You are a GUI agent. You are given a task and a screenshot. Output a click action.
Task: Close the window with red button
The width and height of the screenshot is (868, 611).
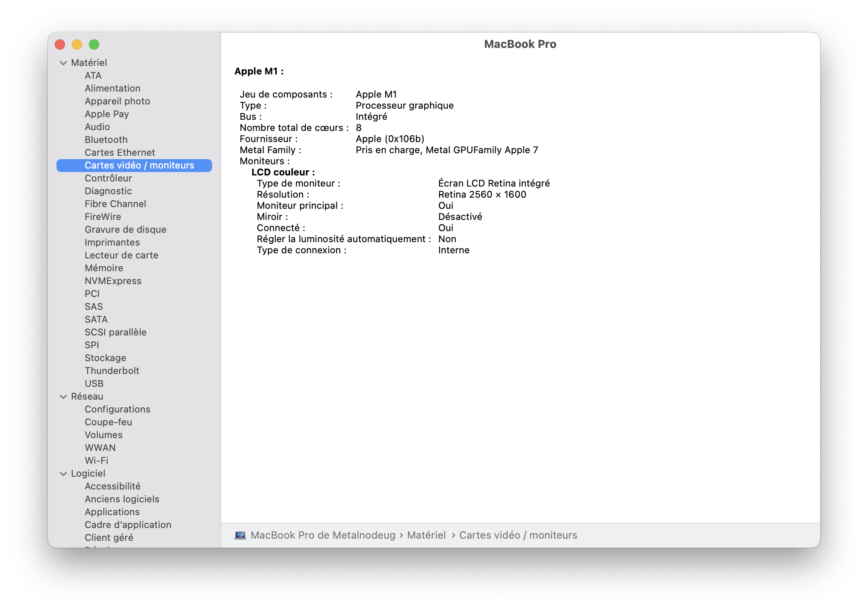pyautogui.click(x=60, y=44)
